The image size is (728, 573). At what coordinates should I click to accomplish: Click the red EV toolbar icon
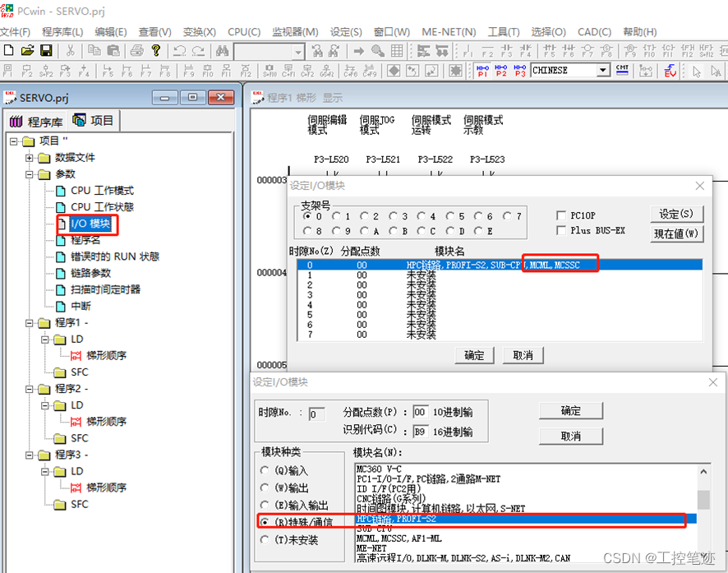pyautogui.click(x=670, y=71)
